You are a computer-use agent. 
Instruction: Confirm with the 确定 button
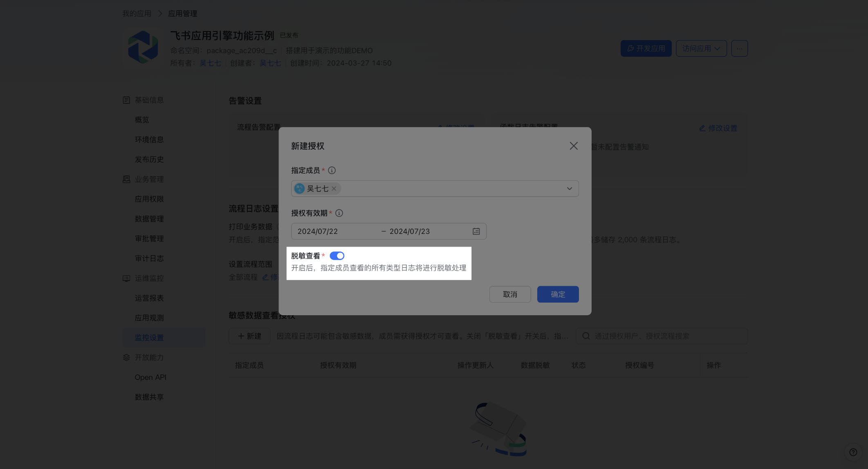pos(558,294)
